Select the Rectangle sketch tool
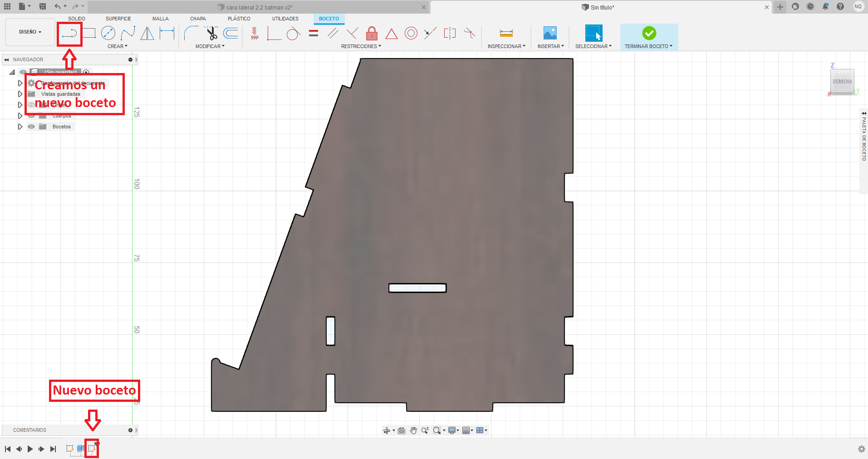Image resolution: width=868 pixels, height=459 pixels. 89,33
